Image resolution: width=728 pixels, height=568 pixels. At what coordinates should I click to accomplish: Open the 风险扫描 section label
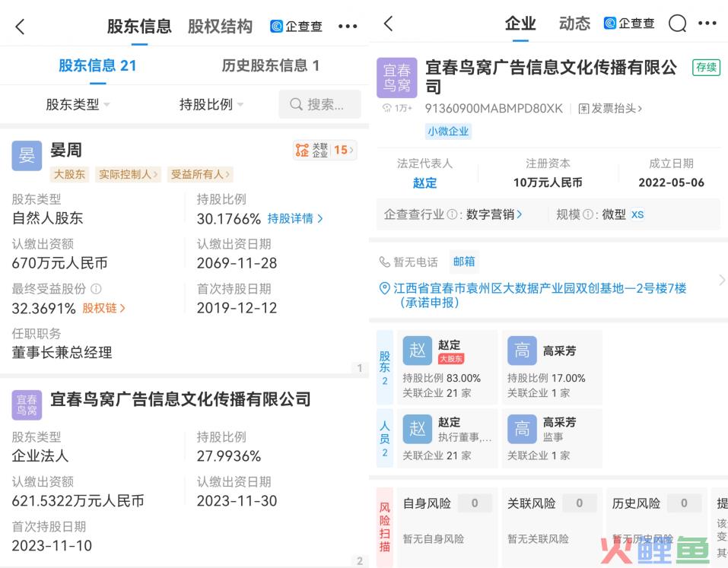click(385, 527)
